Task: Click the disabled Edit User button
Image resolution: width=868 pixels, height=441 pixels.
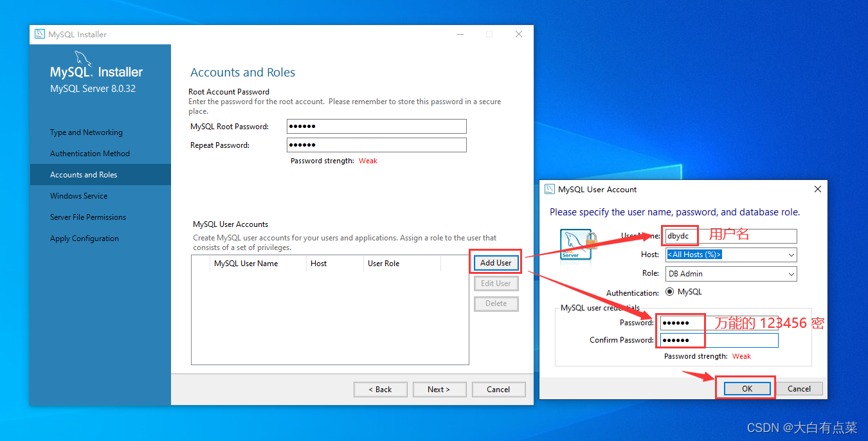Action: pyautogui.click(x=496, y=283)
